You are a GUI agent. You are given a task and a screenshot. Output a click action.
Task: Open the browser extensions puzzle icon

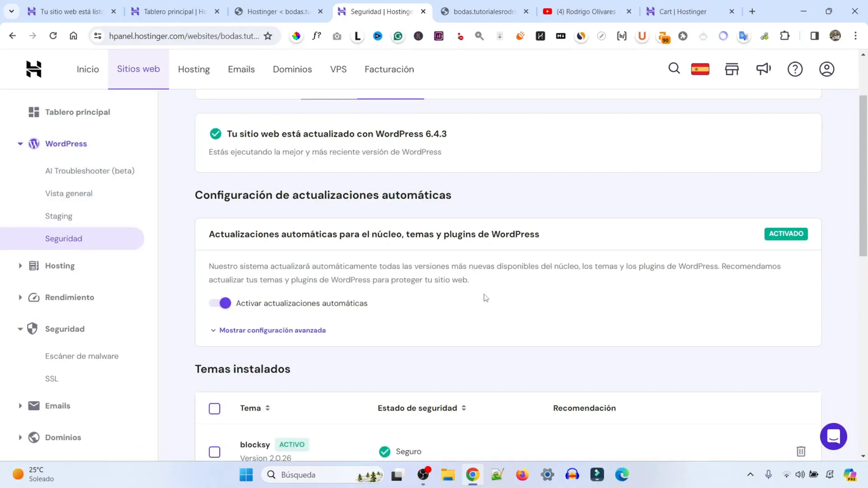(x=784, y=36)
